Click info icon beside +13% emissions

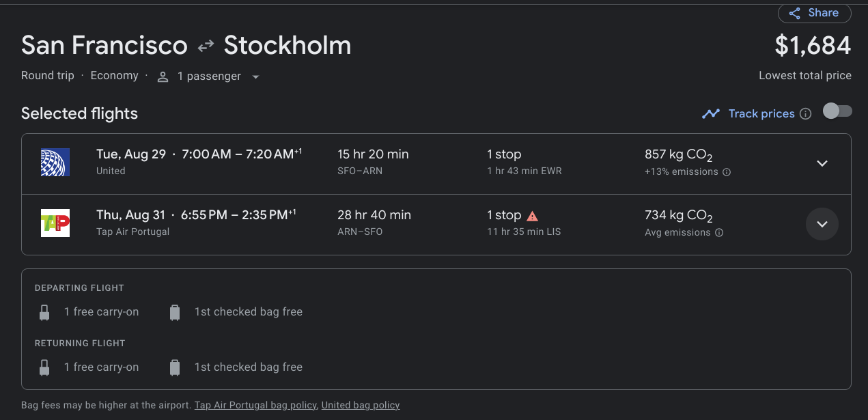[x=727, y=172]
